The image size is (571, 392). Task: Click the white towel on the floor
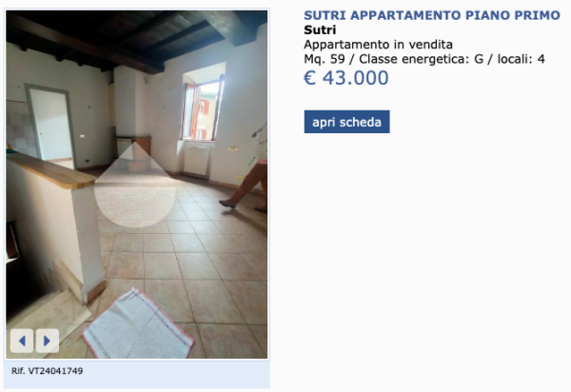[138, 325]
